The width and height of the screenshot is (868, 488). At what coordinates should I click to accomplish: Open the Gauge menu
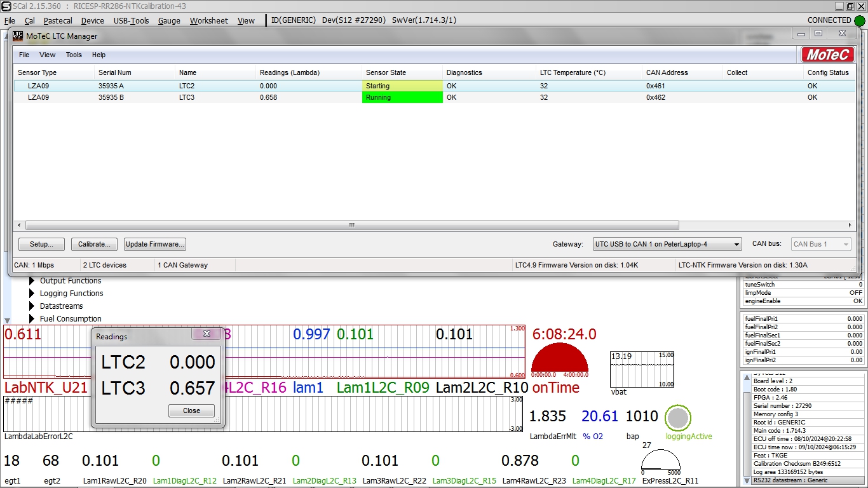click(169, 20)
